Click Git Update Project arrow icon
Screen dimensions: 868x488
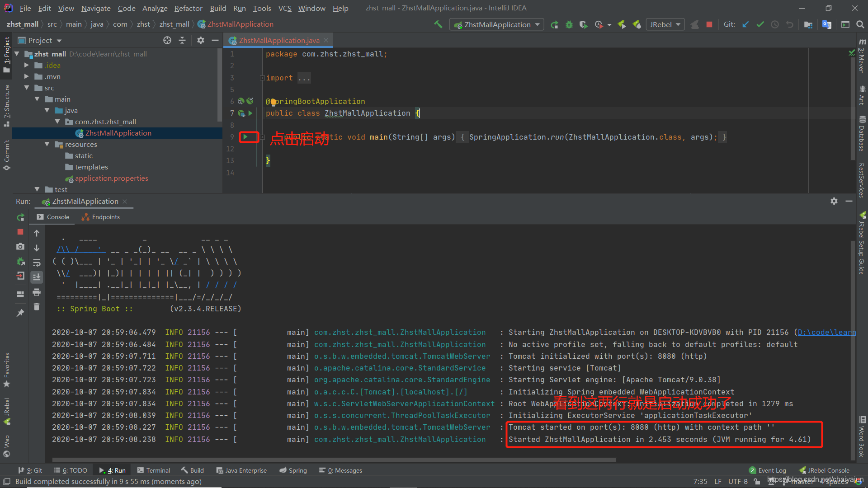[745, 24]
